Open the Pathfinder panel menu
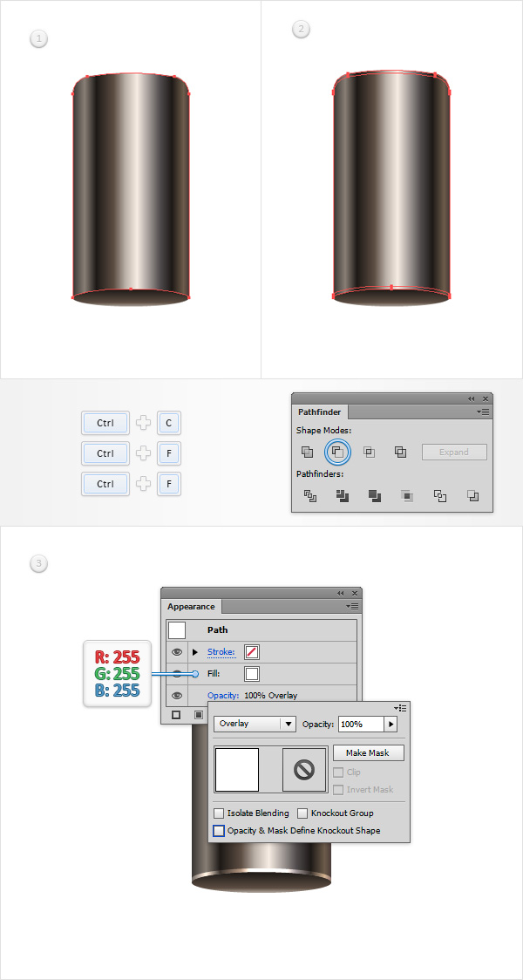This screenshot has height=980, width=523. pyautogui.click(x=483, y=412)
